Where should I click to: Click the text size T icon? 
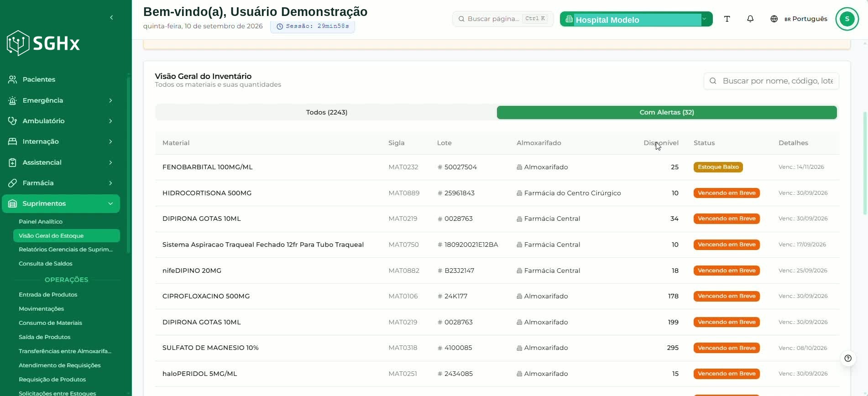point(727,19)
